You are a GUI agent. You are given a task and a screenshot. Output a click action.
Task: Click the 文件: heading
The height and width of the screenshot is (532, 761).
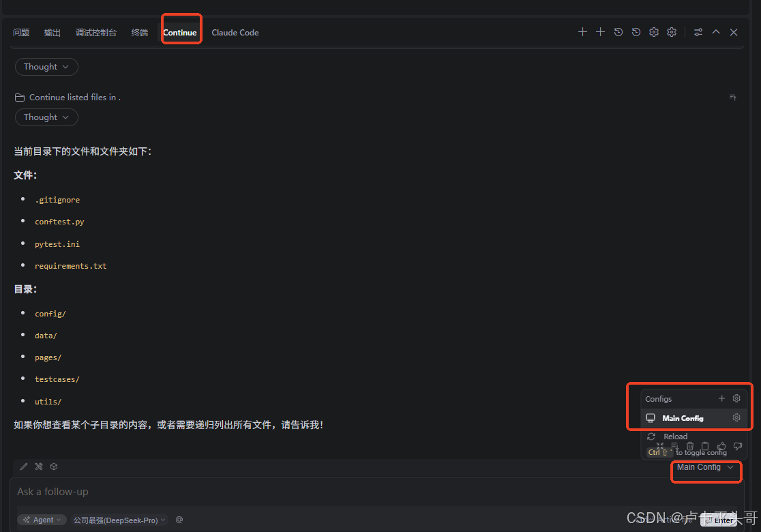coord(25,175)
